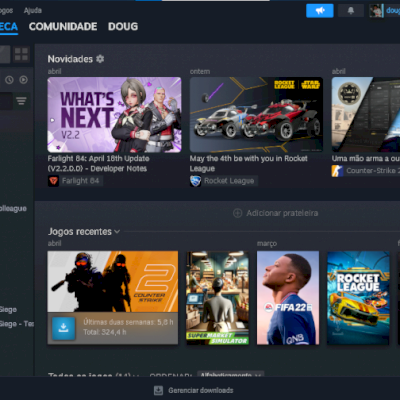The height and width of the screenshot is (400, 400).
Task: Switch library to grid view icon
Action: tap(21, 54)
